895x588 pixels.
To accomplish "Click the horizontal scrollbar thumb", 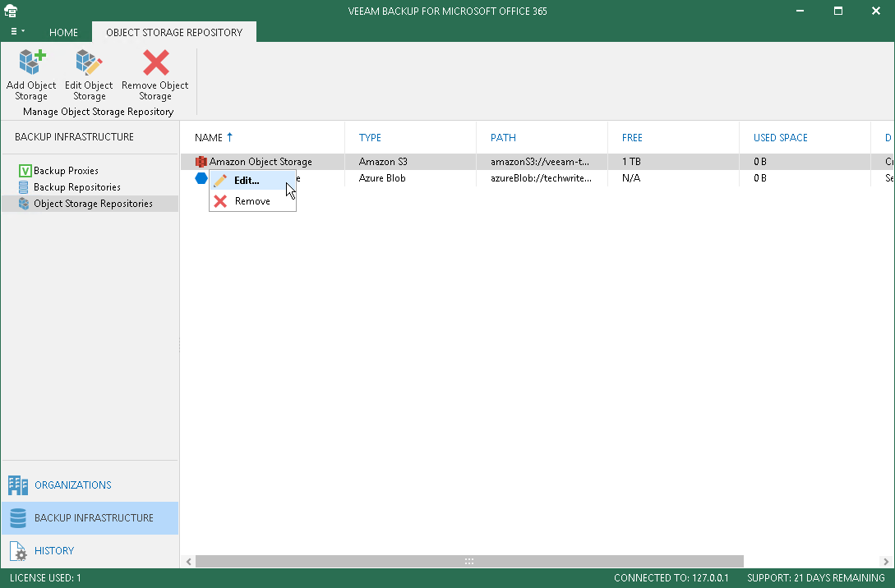I will (x=469, y=562).
